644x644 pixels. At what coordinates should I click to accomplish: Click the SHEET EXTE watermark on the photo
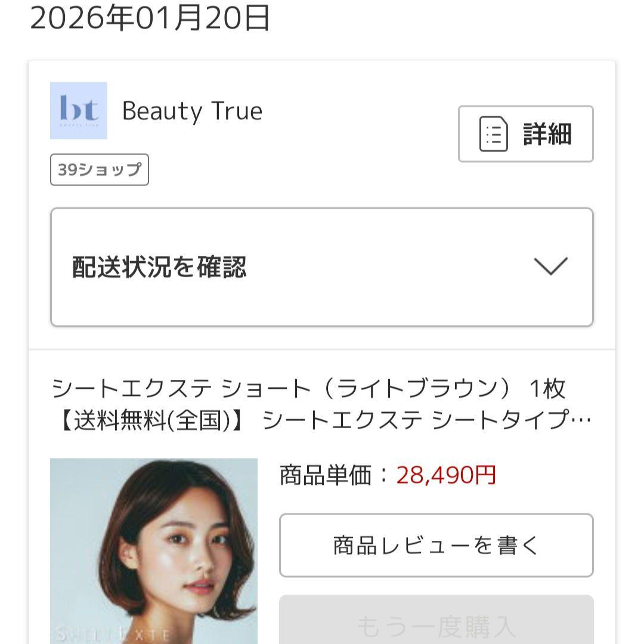[x=113, y=633]
